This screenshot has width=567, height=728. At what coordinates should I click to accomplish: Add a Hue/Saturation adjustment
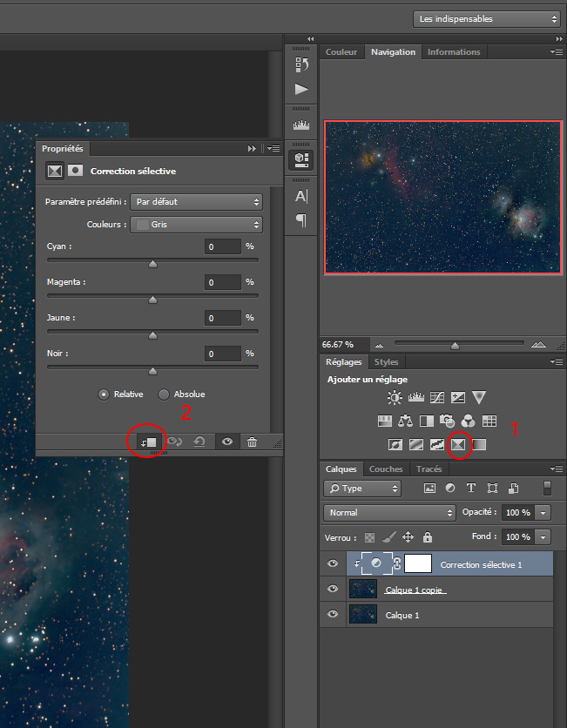[385, 421]
